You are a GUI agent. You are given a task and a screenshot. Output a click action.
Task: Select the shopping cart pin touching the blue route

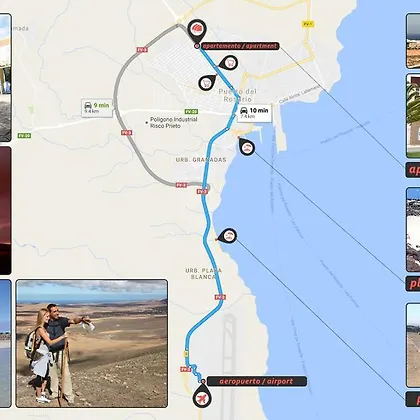click(x=228, y=63)
